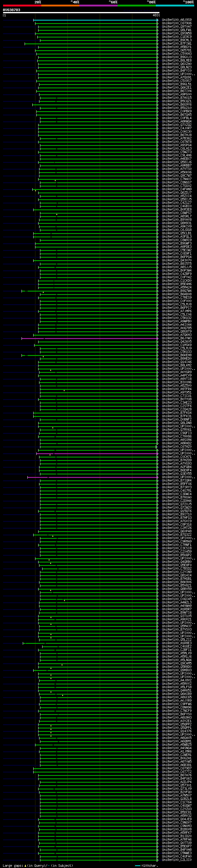Click the orange ~40% identity legend segment
197x868 pixels.
60,6
